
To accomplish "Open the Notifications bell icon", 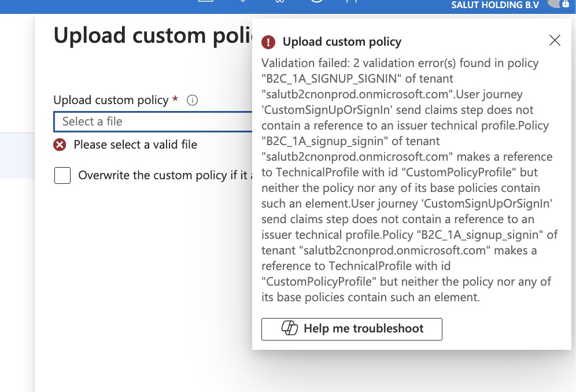I will tap(243, 2).
